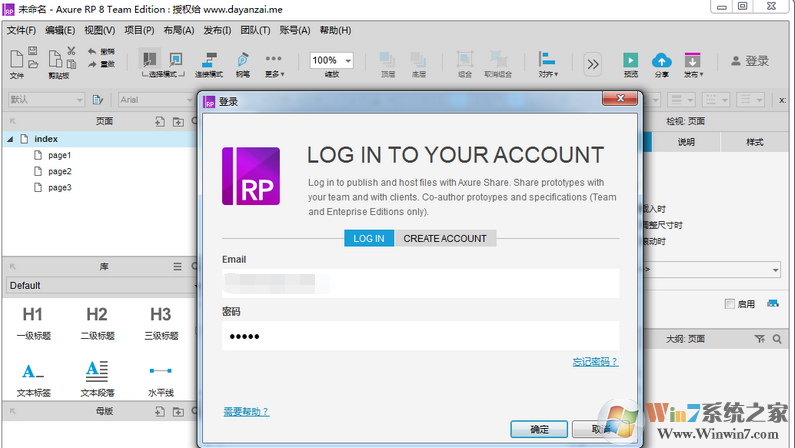Image resolution: width=795 pixels, height=448 pixels.
Task: Open the 编辑(E) menu
Action: [x=60, y=30]
